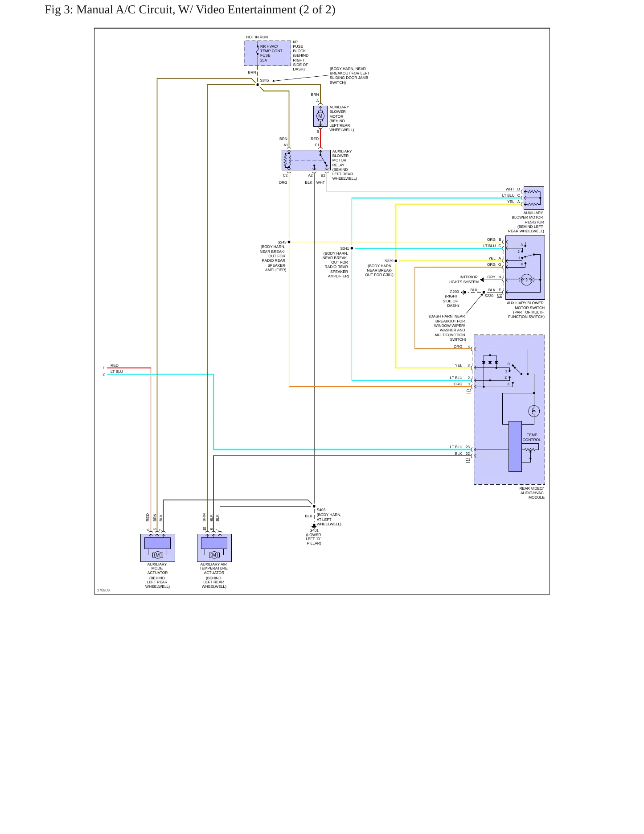The height and width of the screenshot is (834, 644).
Task: Click the auxiliary blower motor symbol
Action: 320,116
